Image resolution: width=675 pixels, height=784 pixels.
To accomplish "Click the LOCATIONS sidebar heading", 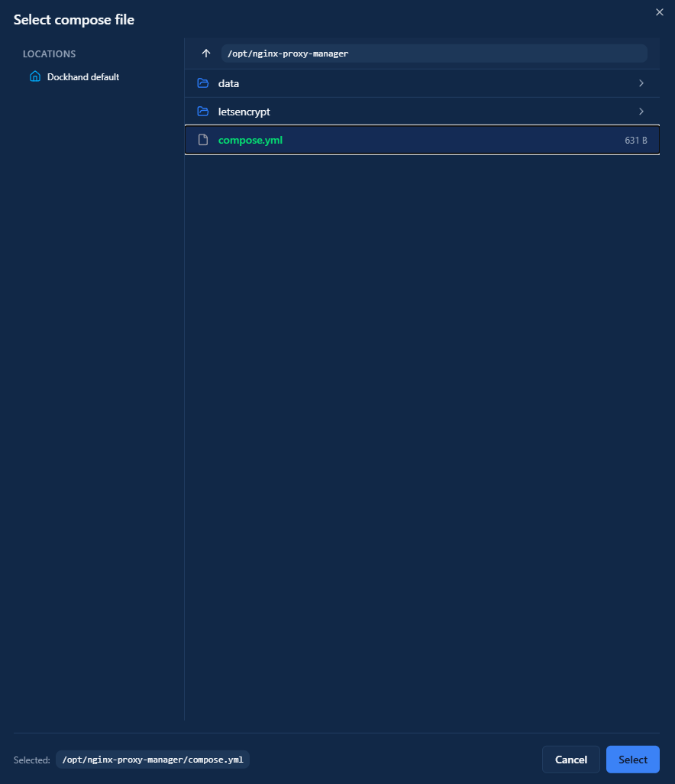I will (49, 54).
